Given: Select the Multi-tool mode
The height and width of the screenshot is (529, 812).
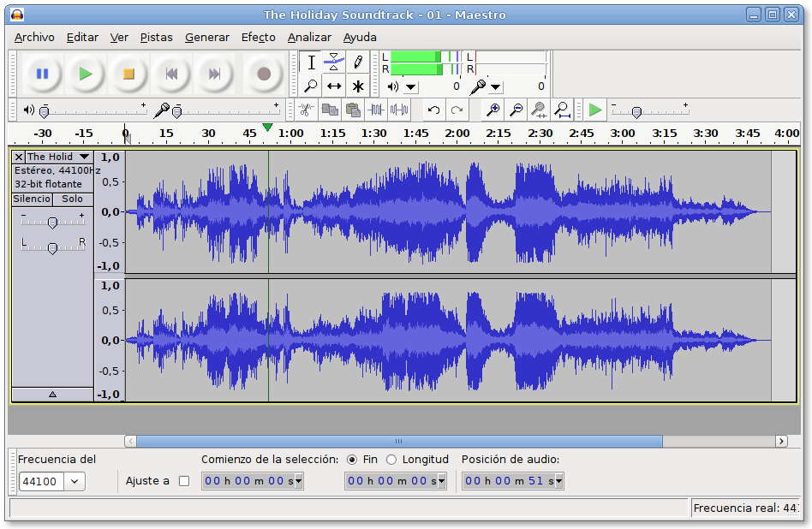Looking at the screenshot, I should coord(357,86).
